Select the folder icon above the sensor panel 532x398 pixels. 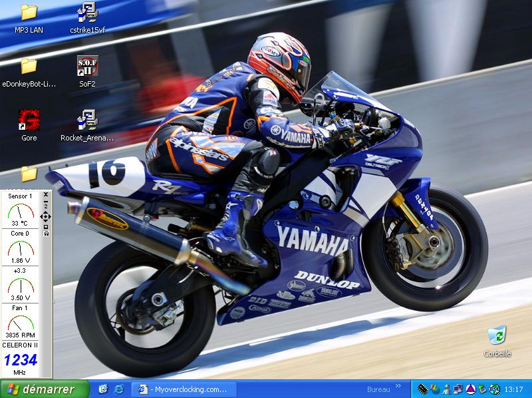pyautogui.click(x=29, y=174)
